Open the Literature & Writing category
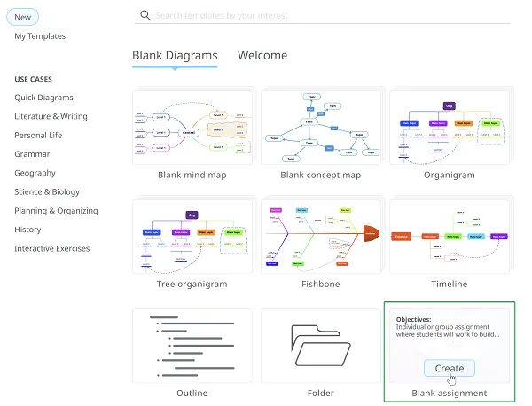532x406 pixels. coord(51,116)
